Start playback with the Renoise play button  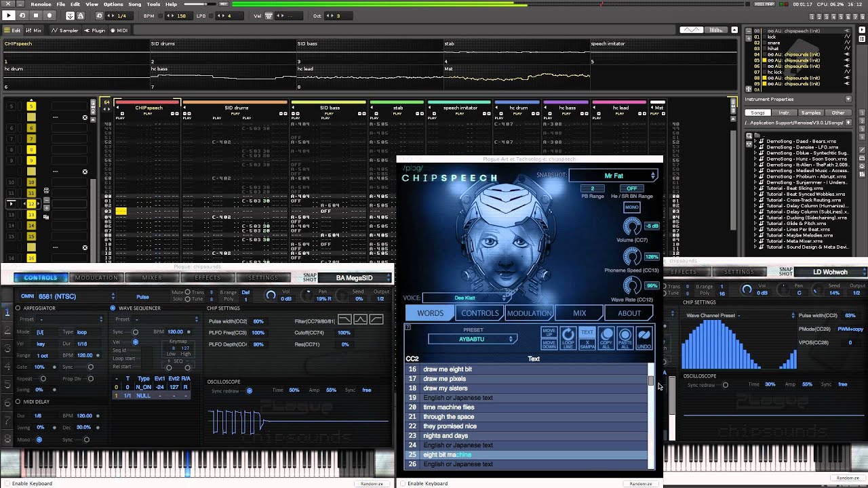point(8,15)
